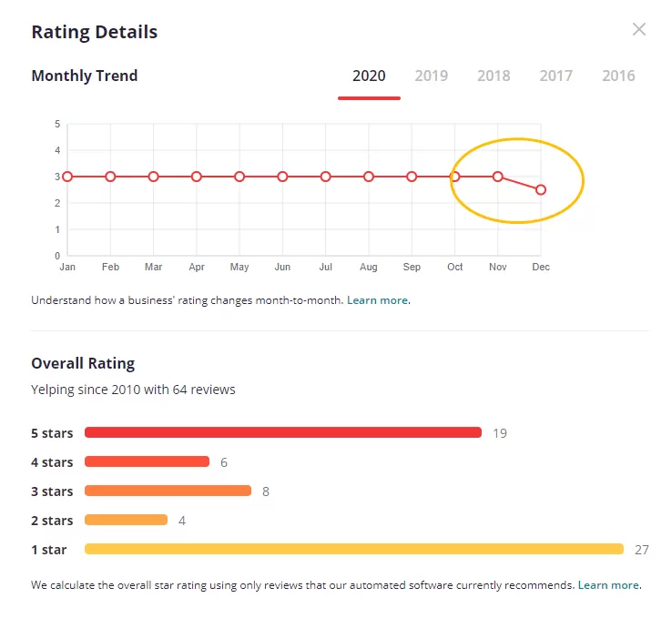Click the 2 stars rating bar

coord(126,520)
